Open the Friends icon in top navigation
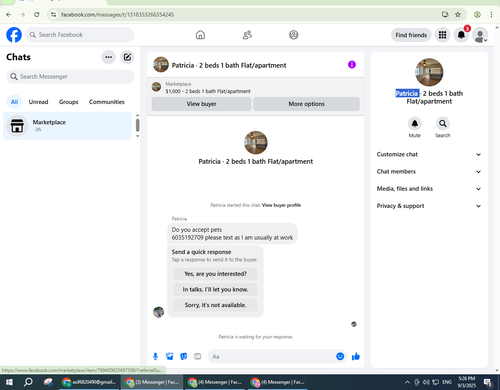The image size is (500, 390). 247,35
